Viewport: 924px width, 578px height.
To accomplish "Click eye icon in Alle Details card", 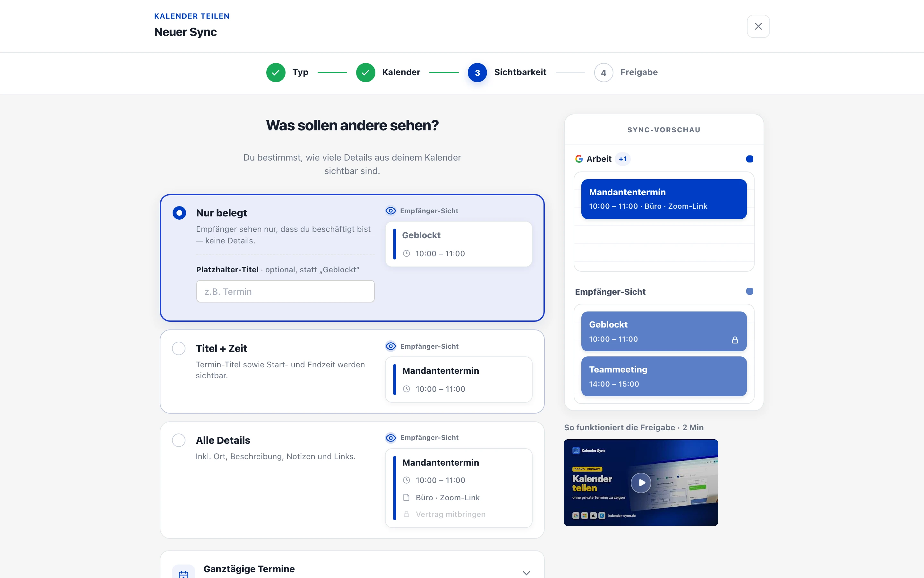I will tap(390, 438).
